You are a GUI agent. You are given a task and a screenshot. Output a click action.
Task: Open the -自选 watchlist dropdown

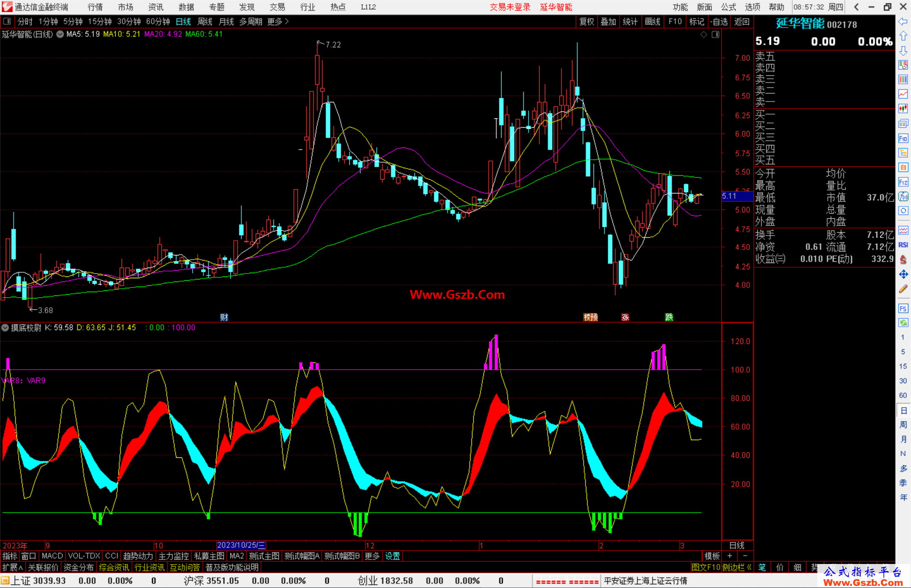tap(719, 21)
